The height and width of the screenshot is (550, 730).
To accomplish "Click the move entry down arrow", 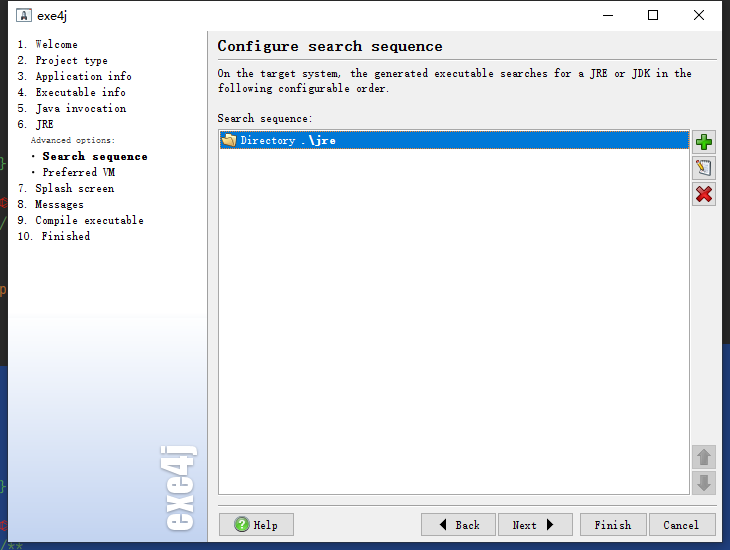I will pyautogui.click(x=704, y=483).
